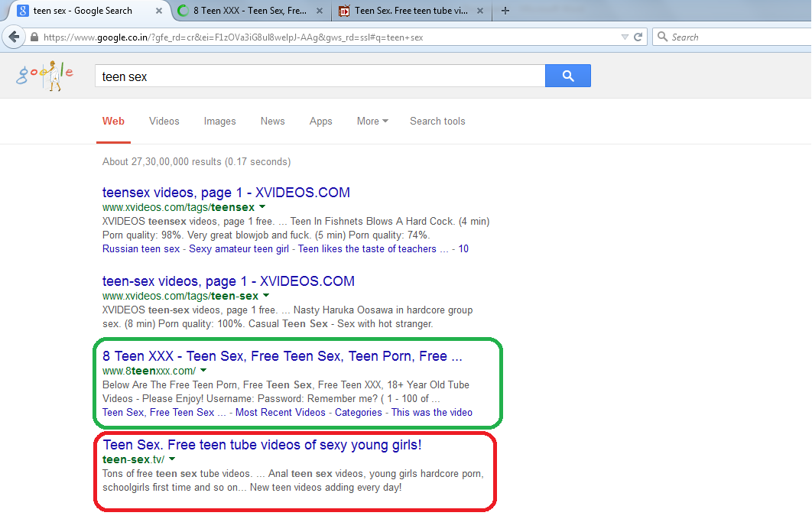Close the second browser tab that is loading
This screenshot has height=532, width=812.
click(x=320, y=11)
